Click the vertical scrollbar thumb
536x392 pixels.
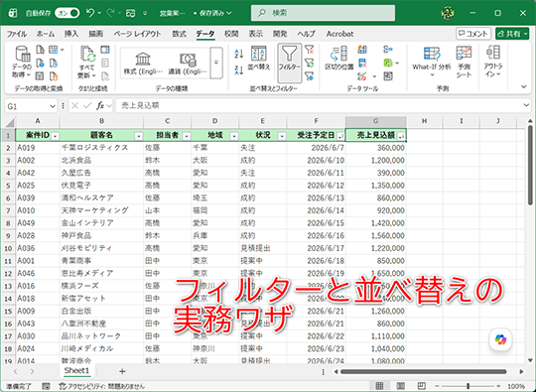530,166
